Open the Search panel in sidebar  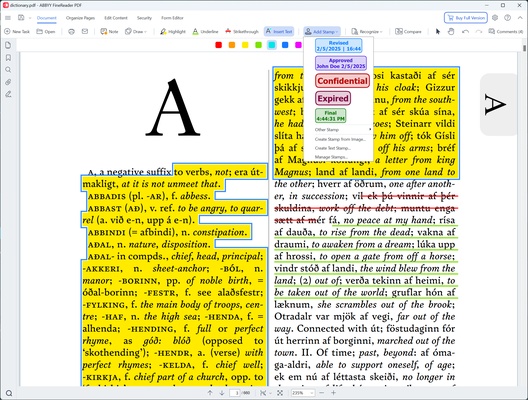pyautogui.click(x=8, y=70)
